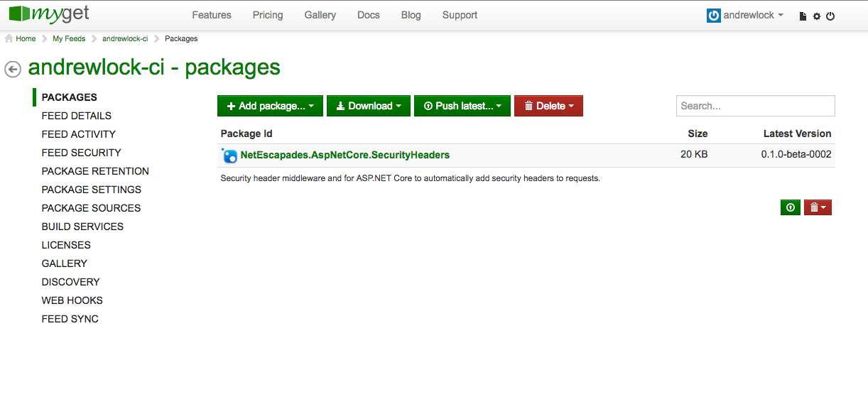Select BUILD SERVICES in the sidebar
Screen dimensions: 868x402
82,227
